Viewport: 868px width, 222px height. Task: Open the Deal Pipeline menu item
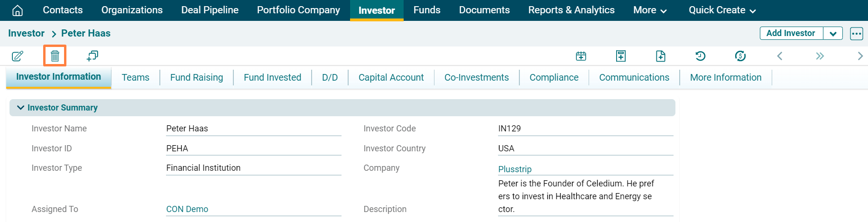[210, 10]
